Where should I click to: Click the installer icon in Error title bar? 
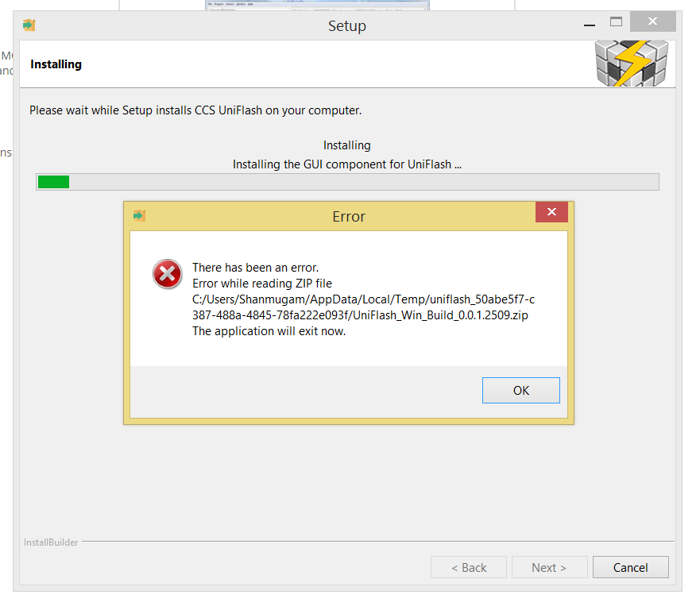pos(139,216)
